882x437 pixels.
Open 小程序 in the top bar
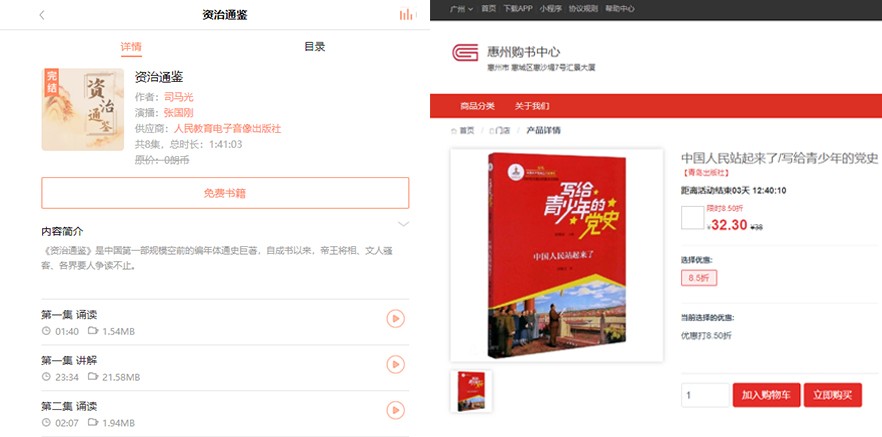(551, 8)
